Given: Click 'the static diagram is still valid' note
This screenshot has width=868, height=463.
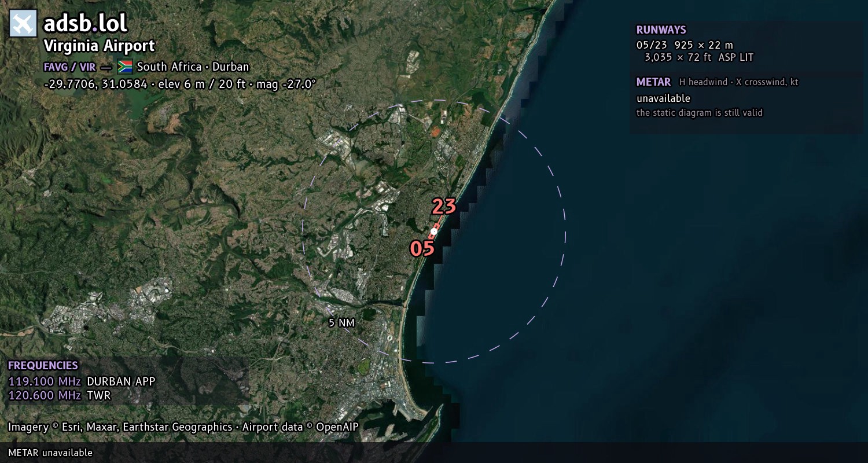Looking at the screenshot, I should point(699,113).
